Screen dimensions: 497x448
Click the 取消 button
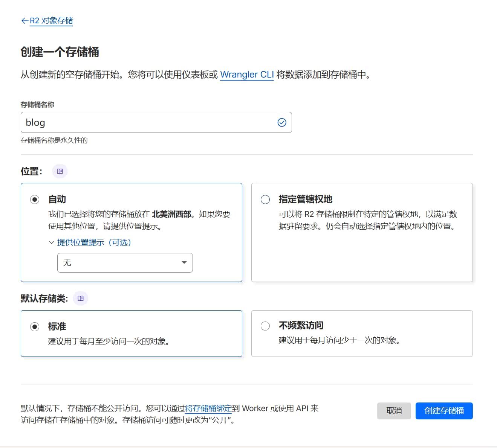394,411
